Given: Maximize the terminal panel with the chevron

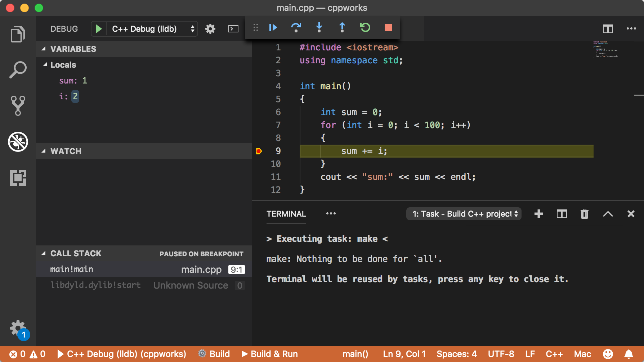Looking at the screenshot, I should click(x=608, y=214).
